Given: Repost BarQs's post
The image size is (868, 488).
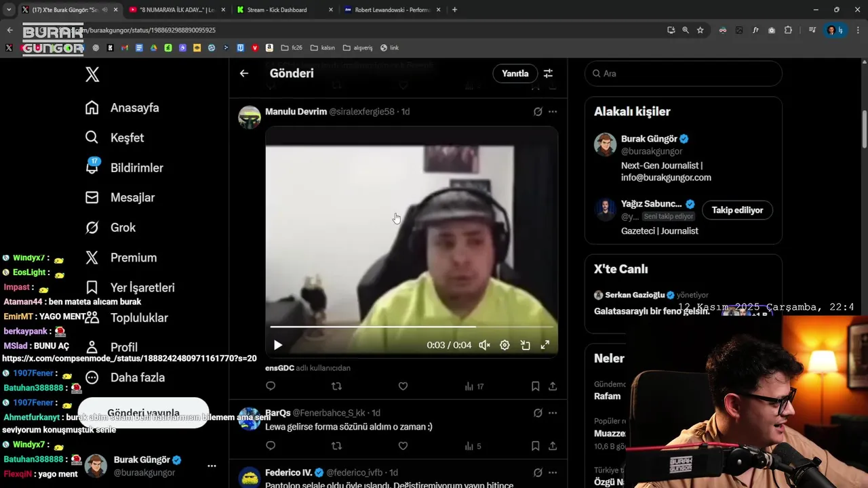Looking at the screenshot, I should pyautogui.click(x=336, y=446).
